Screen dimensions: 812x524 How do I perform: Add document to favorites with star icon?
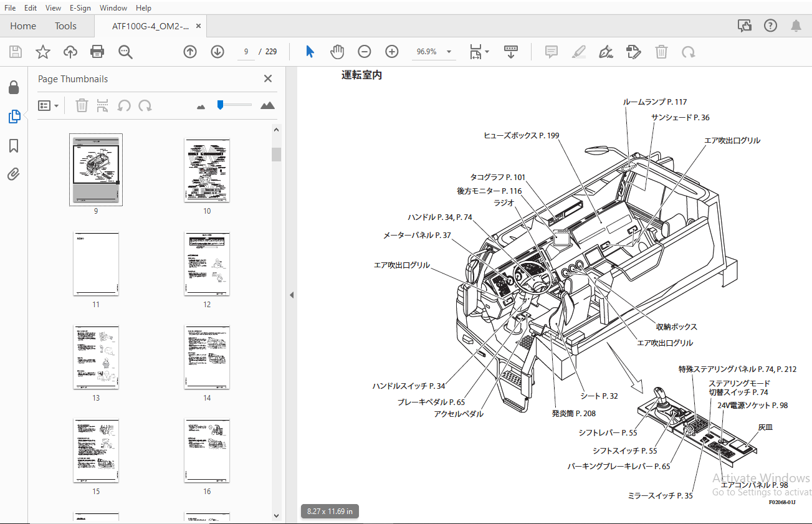point(43,52)
